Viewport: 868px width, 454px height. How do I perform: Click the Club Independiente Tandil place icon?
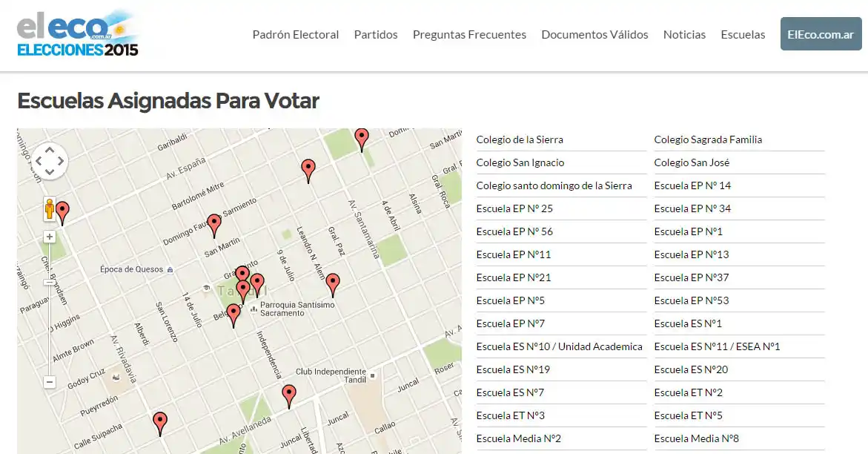tap(373, 375)
